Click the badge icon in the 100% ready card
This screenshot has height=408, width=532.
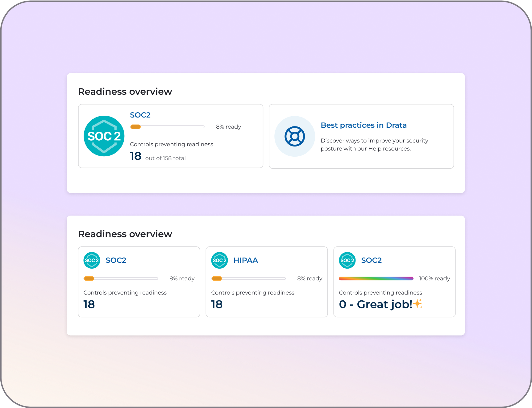coord(347,260)
